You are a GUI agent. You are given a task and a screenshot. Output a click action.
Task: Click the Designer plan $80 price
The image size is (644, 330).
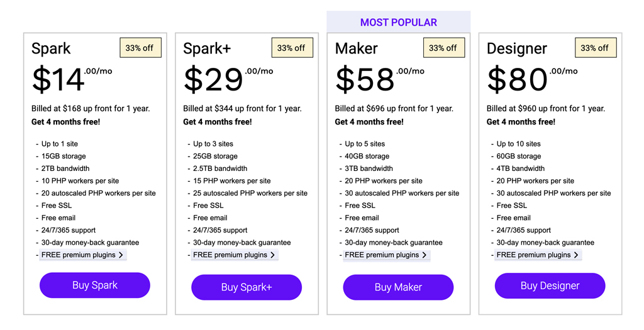(518, 80)
